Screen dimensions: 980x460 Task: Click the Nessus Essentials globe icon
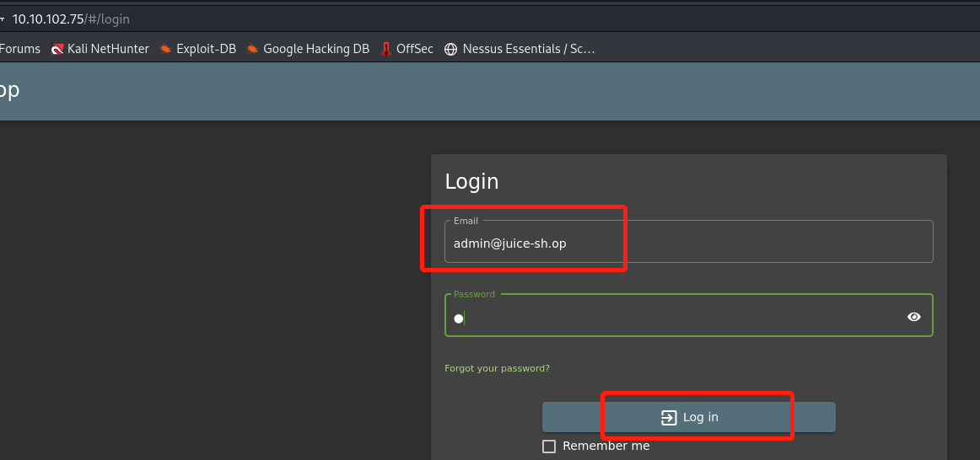[x=450, y=49]
